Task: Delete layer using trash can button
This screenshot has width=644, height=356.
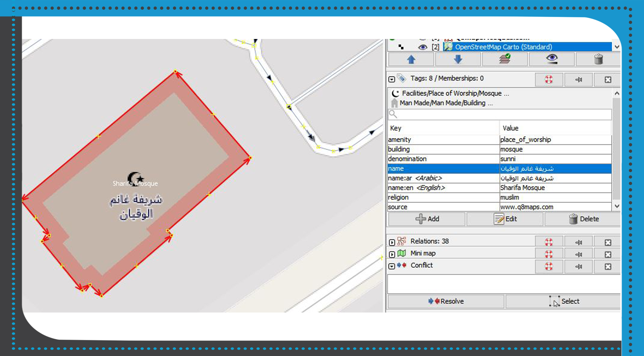Action: [598, 59]
